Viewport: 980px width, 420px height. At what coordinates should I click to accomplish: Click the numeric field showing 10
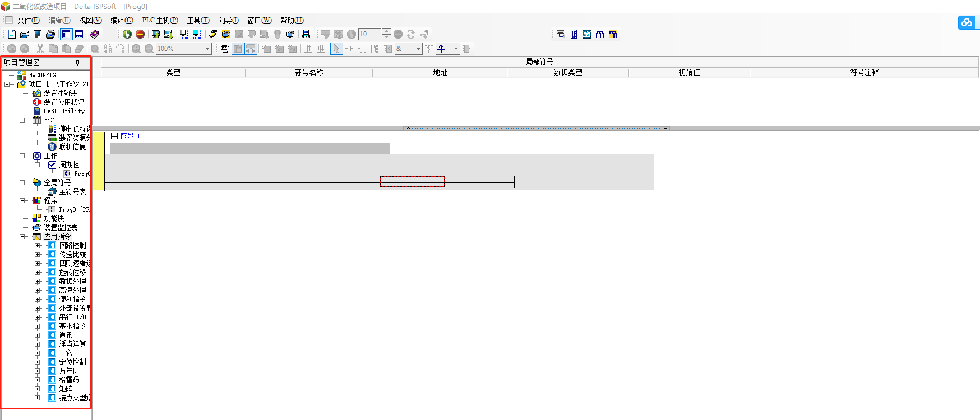[x=369, y=34]
